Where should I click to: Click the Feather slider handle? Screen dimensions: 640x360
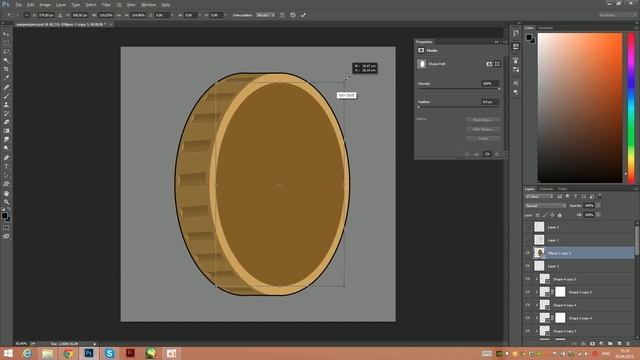[418, 107]
